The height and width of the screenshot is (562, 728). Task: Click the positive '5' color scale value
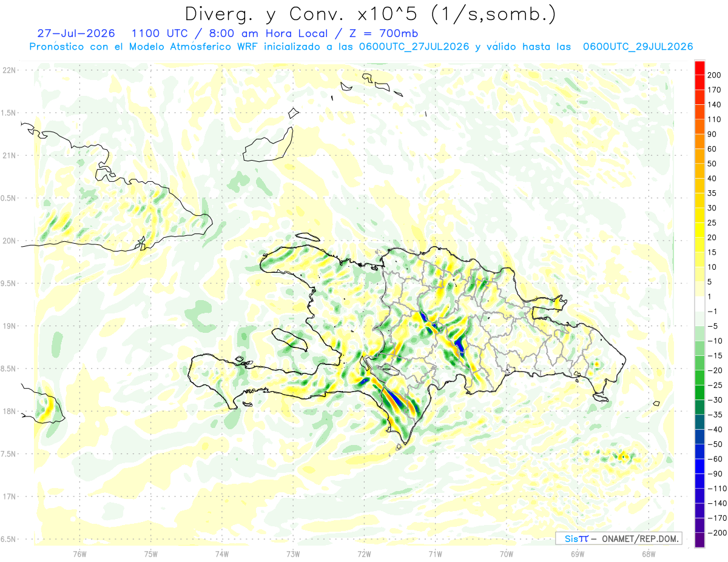pyautogui.click(x=710, y=282)
